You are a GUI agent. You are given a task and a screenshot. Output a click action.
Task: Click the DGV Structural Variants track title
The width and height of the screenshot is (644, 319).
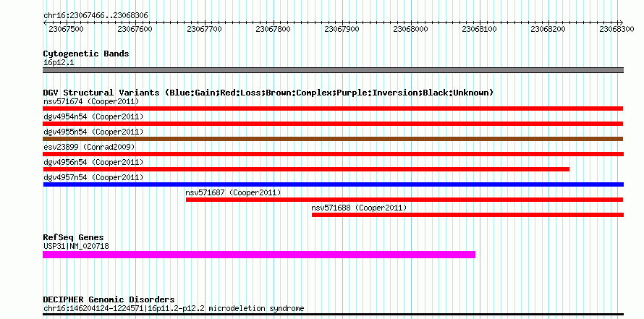pyautogui.click(x=268, y=93)
